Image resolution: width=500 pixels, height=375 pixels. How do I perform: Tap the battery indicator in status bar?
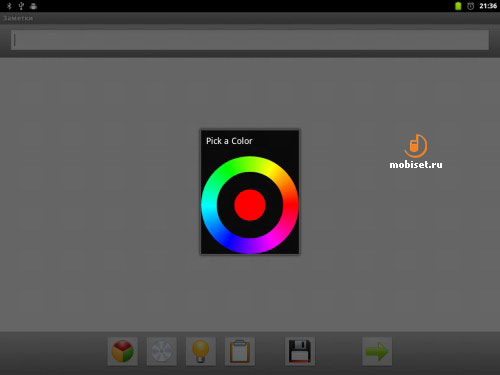tap(458, 6)
